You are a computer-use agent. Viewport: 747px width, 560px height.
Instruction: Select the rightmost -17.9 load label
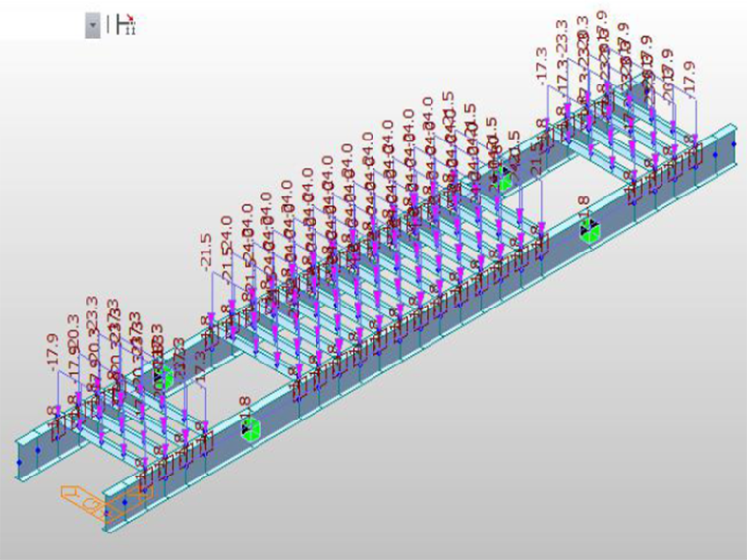pos(690,80)
